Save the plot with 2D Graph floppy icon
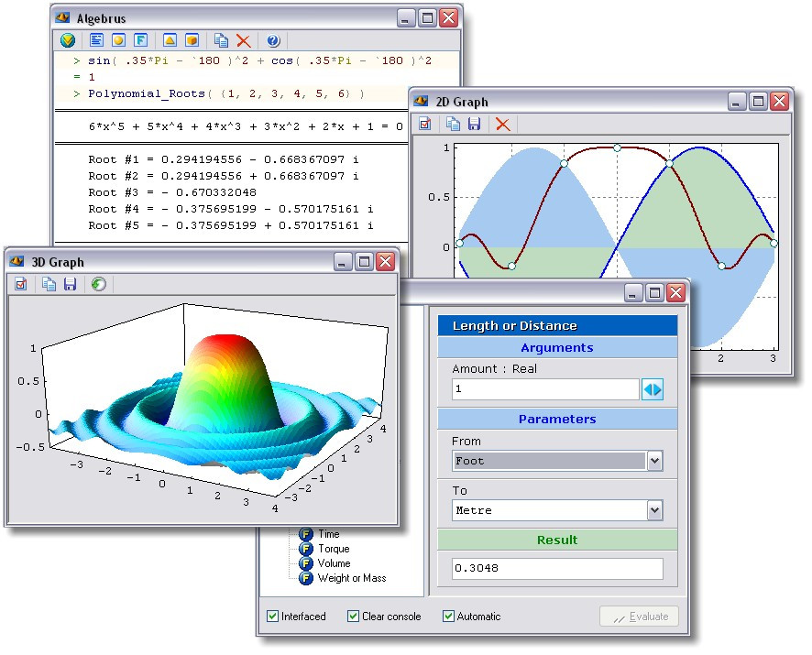 pyautogui.click(x=475, y=124)
